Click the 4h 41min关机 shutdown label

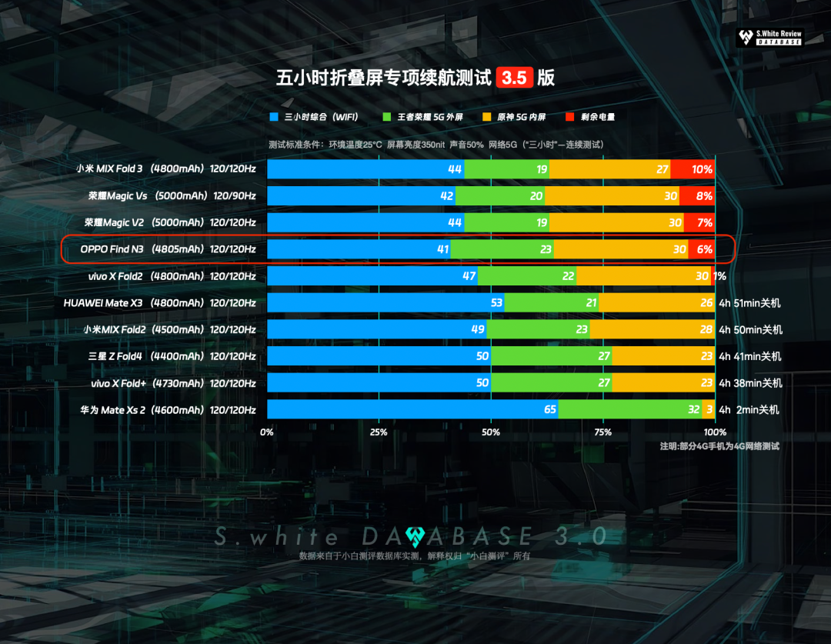pyautogui.click(x=750, y=356)
